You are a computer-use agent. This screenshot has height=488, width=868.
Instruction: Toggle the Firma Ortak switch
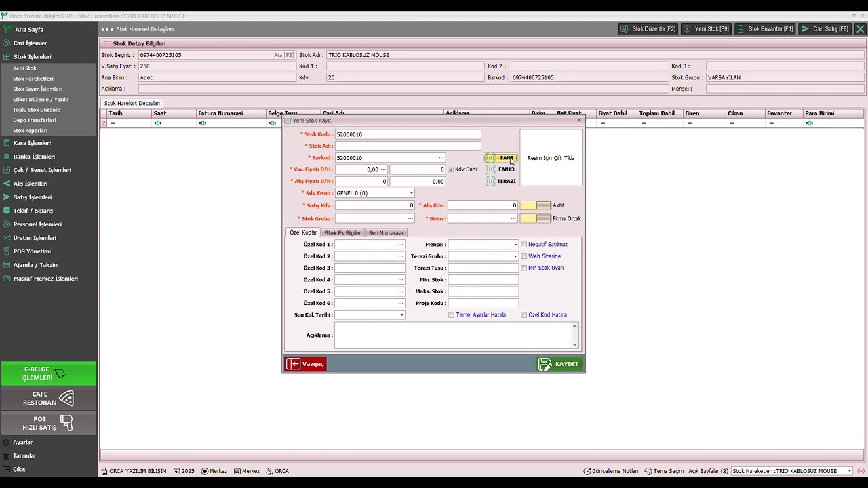(536, 218)
